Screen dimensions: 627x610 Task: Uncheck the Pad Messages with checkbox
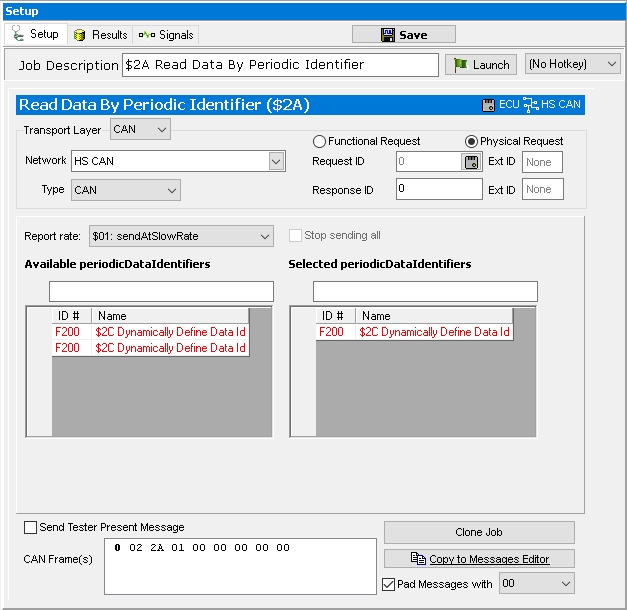[390, 584]
